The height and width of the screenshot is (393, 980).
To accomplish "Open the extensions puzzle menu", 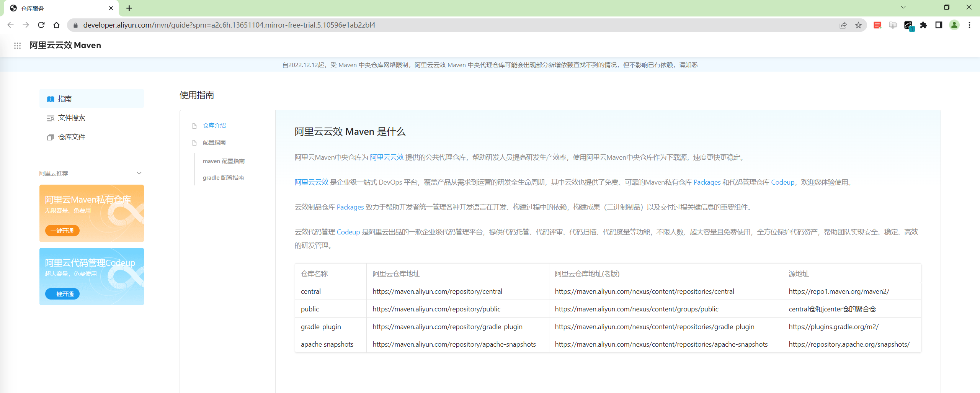I will pyautogui.click(x=923, y=25).
